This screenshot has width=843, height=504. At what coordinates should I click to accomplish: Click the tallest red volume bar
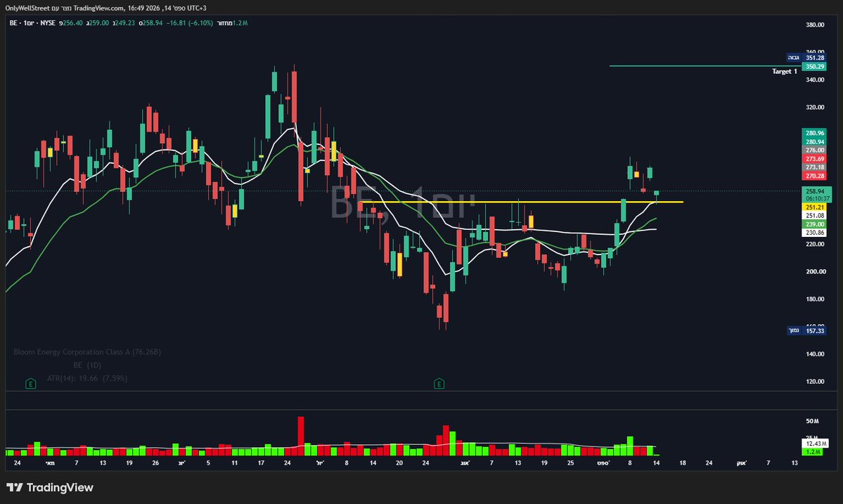pyautogui.click(x=300, y=437)
